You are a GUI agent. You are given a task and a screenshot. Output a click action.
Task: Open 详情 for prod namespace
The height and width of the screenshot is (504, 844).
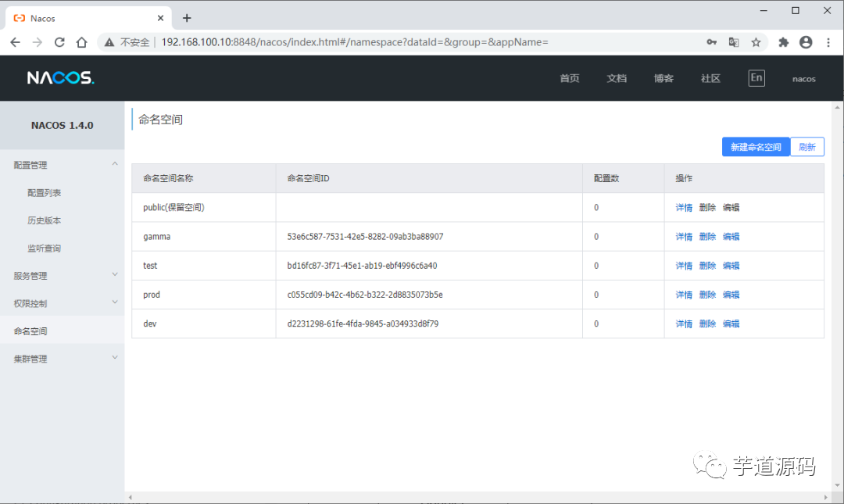pos(684,295)
